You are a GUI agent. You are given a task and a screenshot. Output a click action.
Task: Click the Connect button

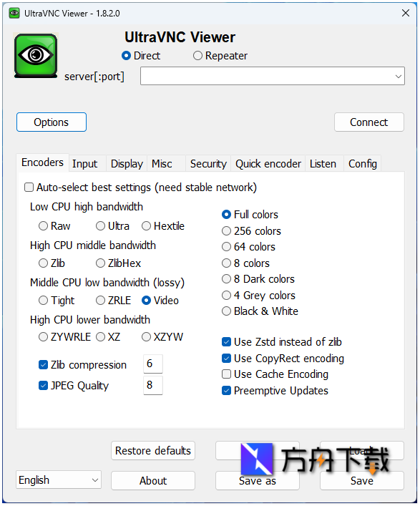(x=369, y=122)
